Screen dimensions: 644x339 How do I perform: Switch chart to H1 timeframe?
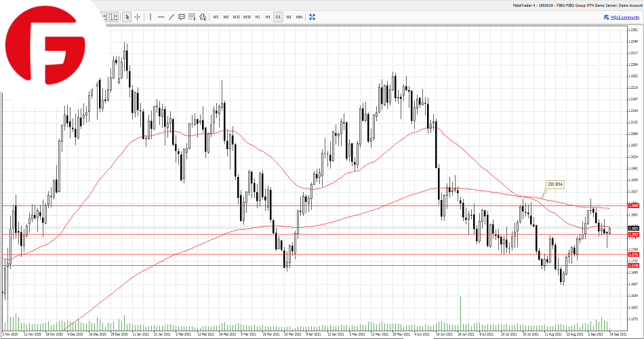click(258, 17)
